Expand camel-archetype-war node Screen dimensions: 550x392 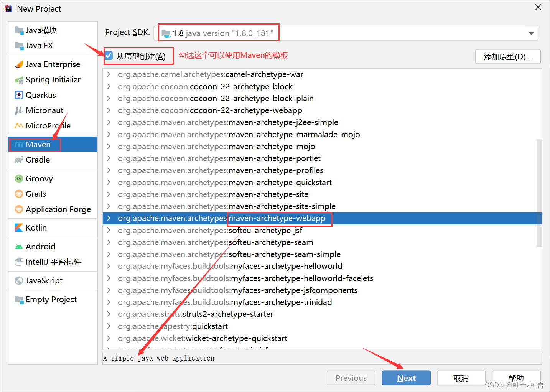[x=109, y=74]
